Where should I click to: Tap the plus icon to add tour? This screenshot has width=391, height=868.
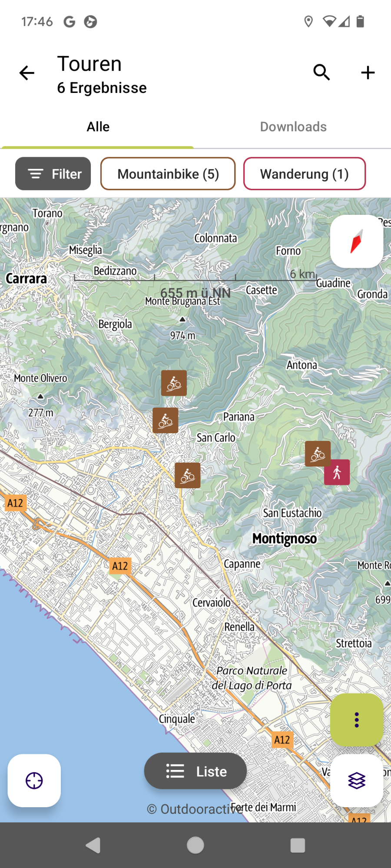point(368,72)
